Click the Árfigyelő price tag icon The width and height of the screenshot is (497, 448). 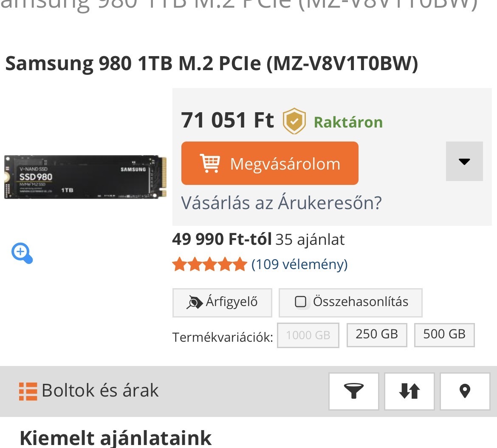[x=194, y=302]
